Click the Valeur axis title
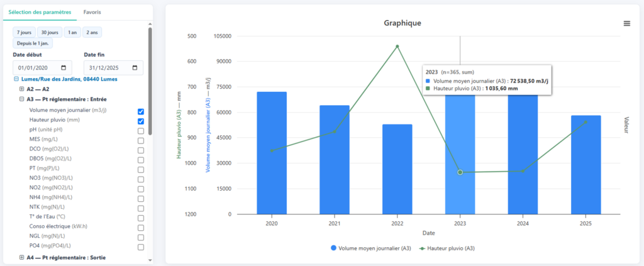 coord(626,125)
